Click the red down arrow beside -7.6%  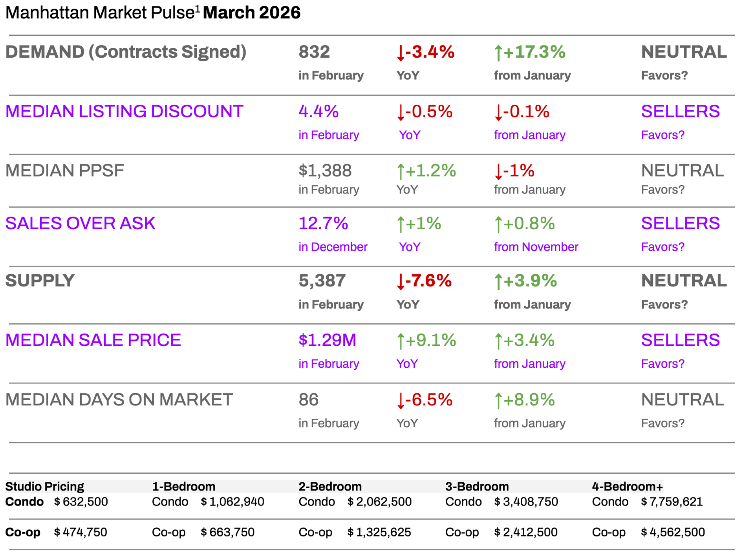click(400, 282)
